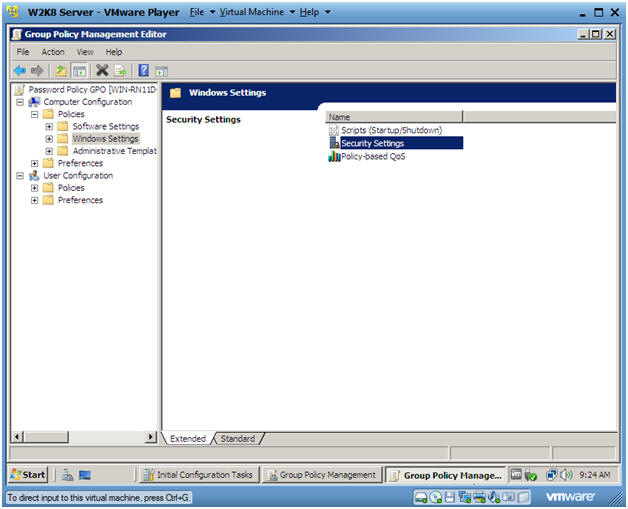Image resolution: width=628 pixels, height=509 pixels.
Task: Select Software Settings in the tree
Action: pyautogui.click(x=106, y=126)
